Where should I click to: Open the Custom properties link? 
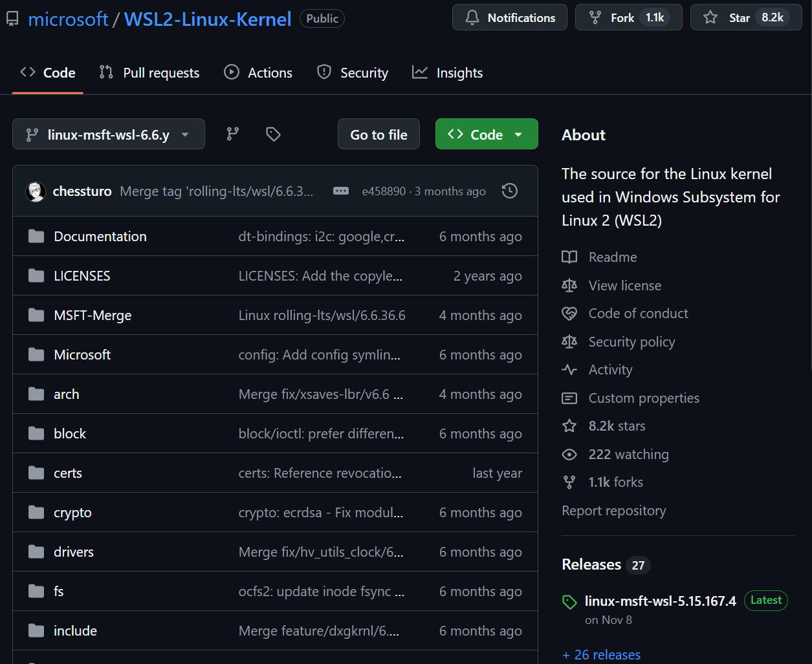(x=631, y=398)
